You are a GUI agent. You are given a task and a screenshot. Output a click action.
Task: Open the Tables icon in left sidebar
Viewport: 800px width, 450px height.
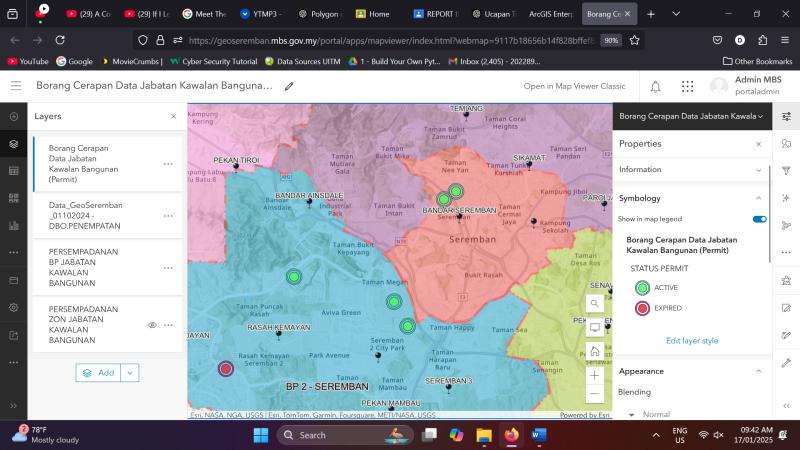coord(14,171)
